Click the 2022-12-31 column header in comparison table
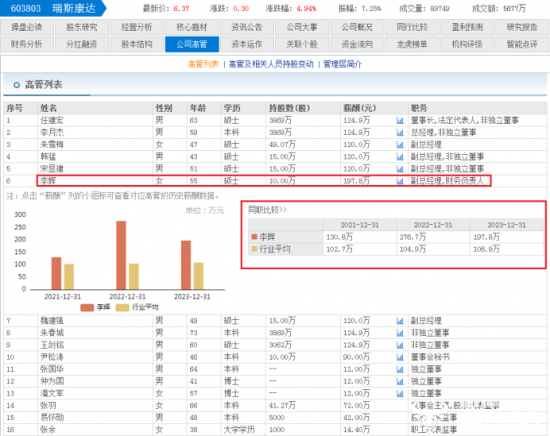The image size is (550, 436). click(x=433, y=225)
